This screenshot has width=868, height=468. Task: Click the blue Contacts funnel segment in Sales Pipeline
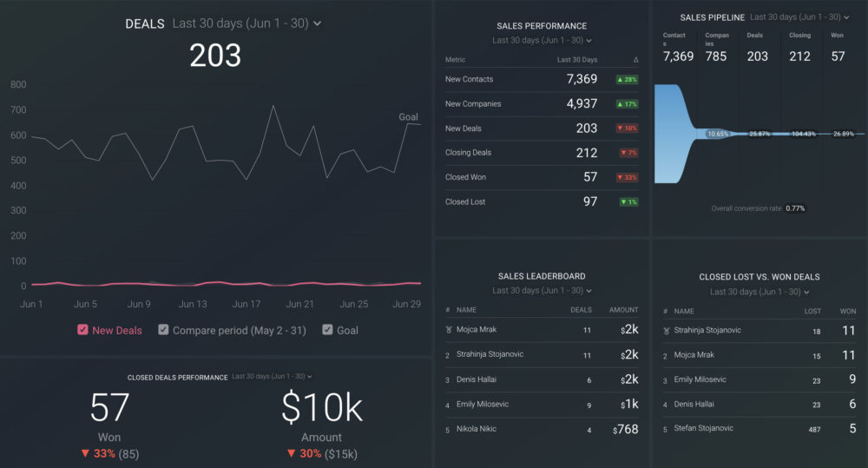click(673, 134)
